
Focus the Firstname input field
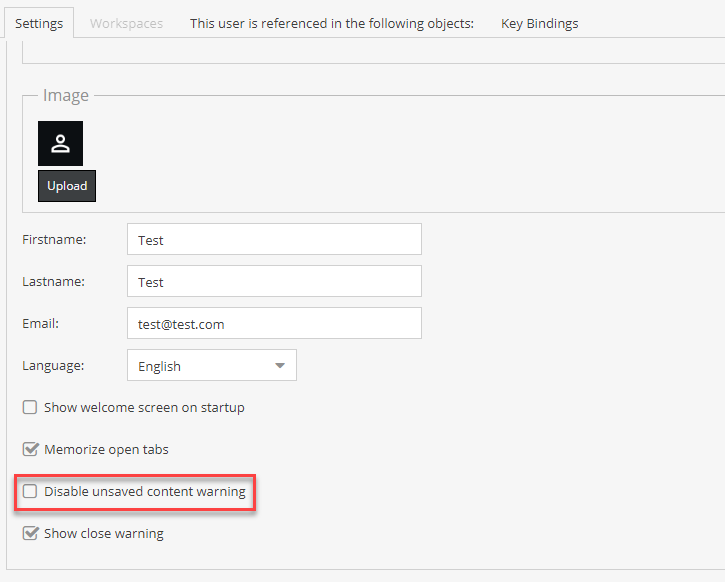pyautogui.click(x=274, y=239)
